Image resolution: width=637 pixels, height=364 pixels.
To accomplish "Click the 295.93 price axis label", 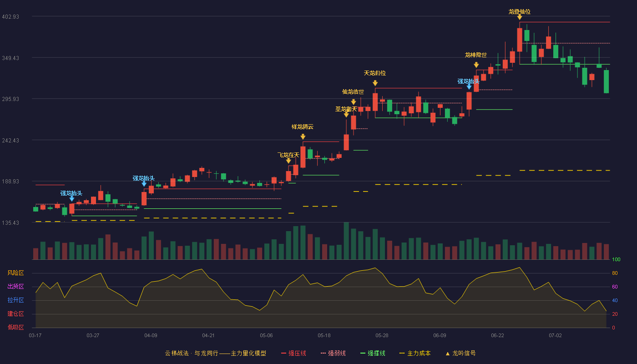I will coord(10,99).
